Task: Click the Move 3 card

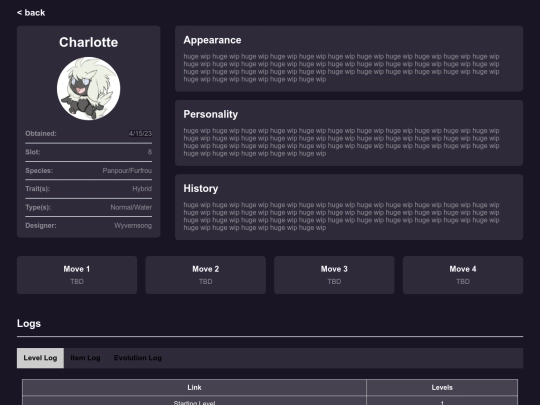Action: pos(334,275)
